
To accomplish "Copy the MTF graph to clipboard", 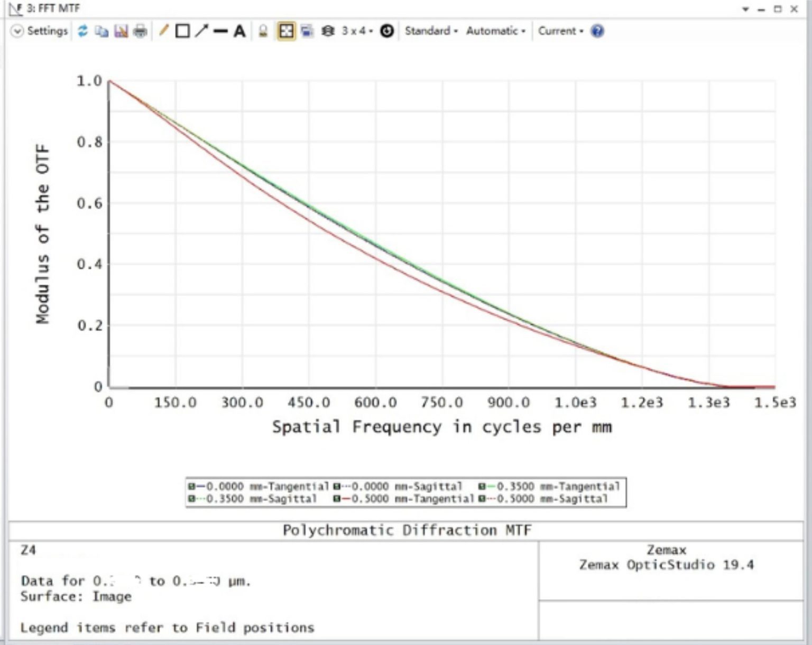I will 101,31.
